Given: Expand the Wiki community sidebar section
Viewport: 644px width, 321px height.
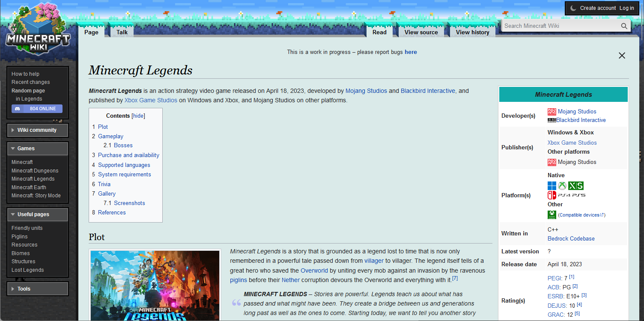Looking at the screenshot, I should tap(38, 130).
